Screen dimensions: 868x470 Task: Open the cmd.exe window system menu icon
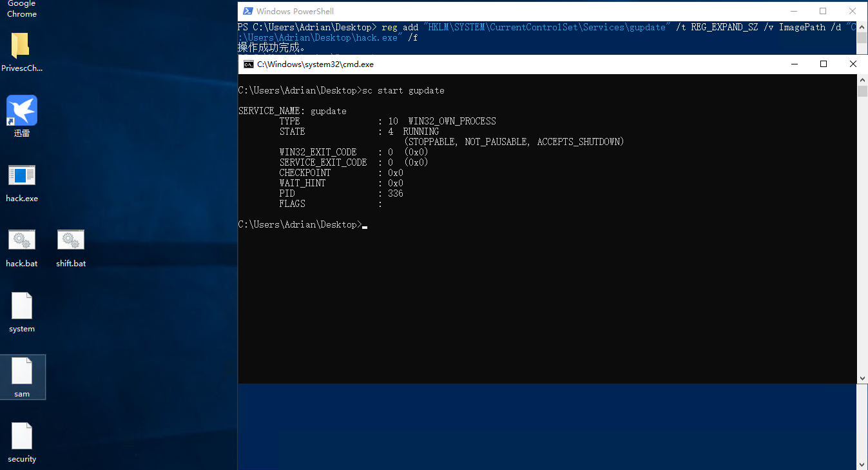248,64
